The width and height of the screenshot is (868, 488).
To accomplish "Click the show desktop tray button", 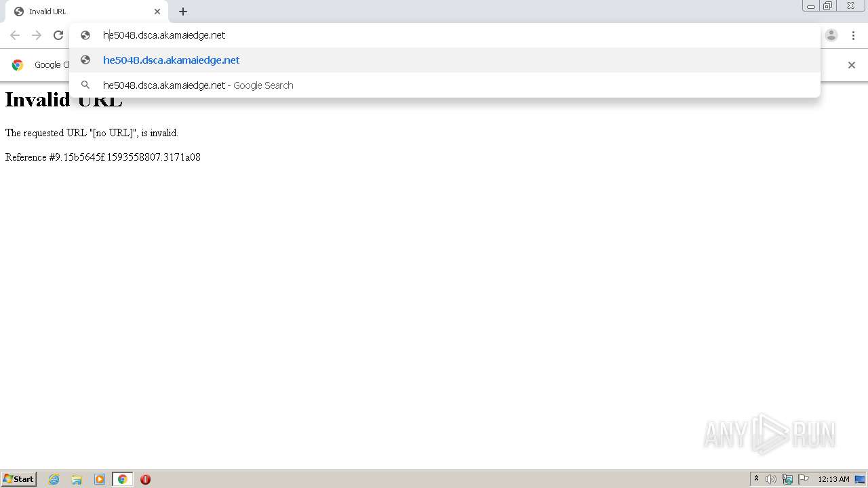I will click(x=860, y=479).
